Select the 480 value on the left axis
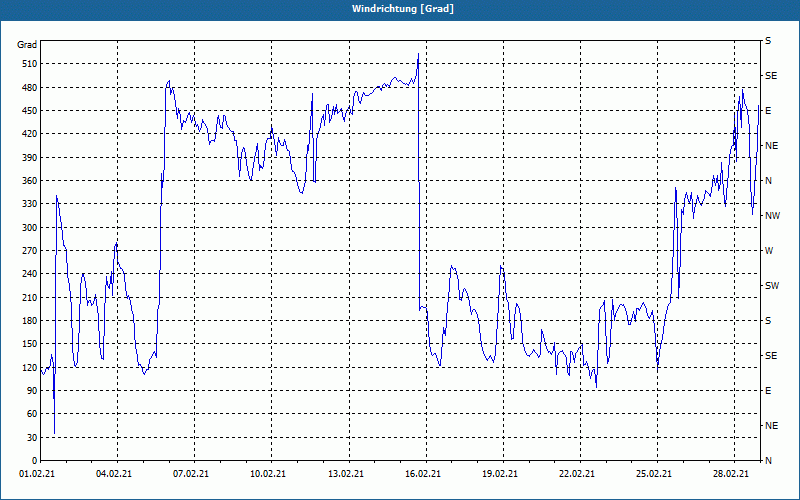The image size is (800, 500). click(29, 87)
